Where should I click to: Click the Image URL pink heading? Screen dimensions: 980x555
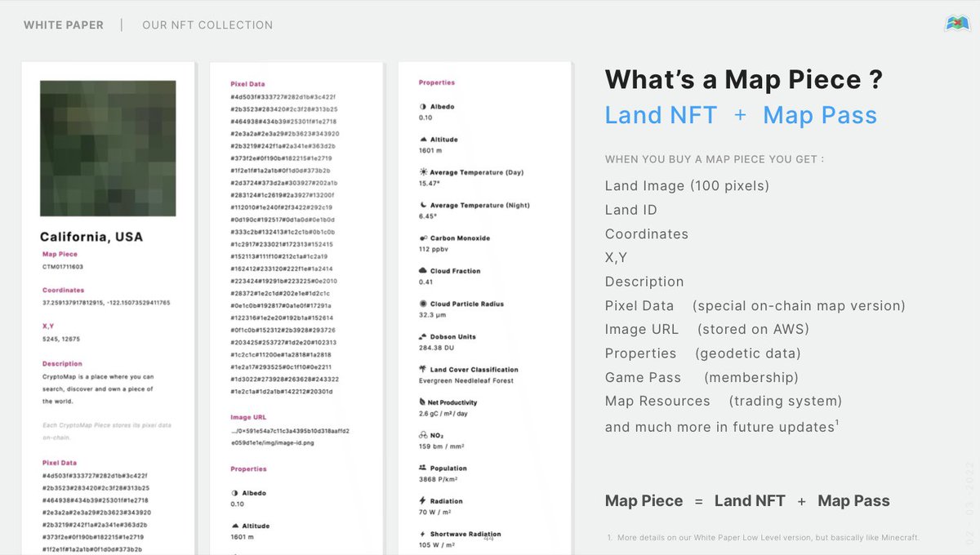click(248, 417)
